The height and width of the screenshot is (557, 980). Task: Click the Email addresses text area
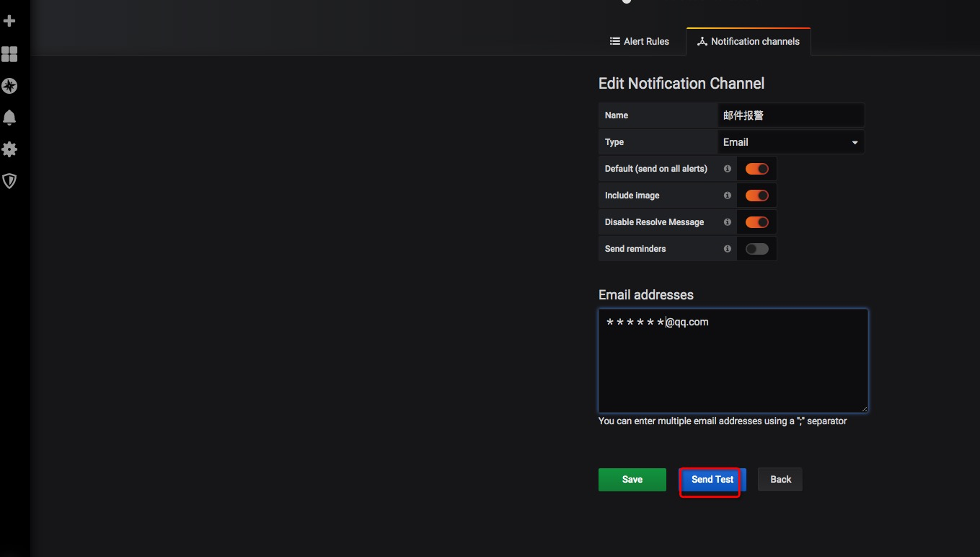(x=733, y=361)
